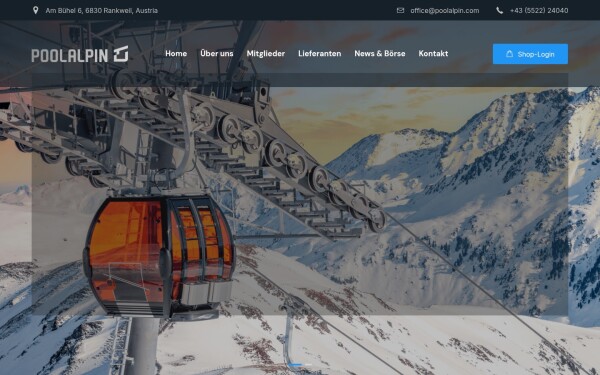600x375 pixels.
Task: Navigate to Kontakt
Action: [x=433, y=54]
